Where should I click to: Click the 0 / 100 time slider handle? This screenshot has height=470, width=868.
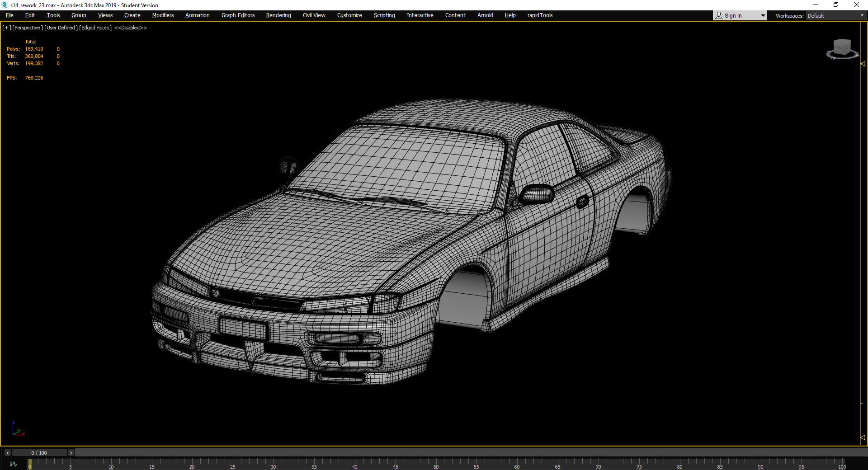(x=39, y=453)
